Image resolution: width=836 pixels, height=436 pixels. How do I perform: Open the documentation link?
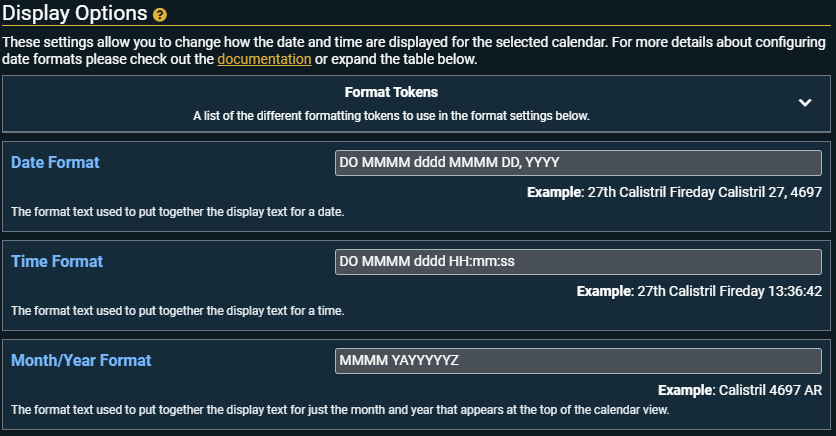pyautogui.click(x=264, y=59)
